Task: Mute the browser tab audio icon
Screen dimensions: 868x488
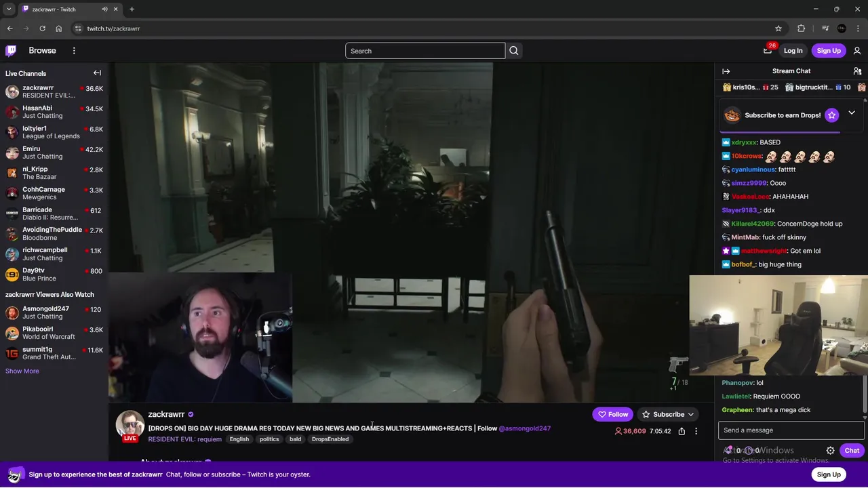Action: click(x=104, y=9)
